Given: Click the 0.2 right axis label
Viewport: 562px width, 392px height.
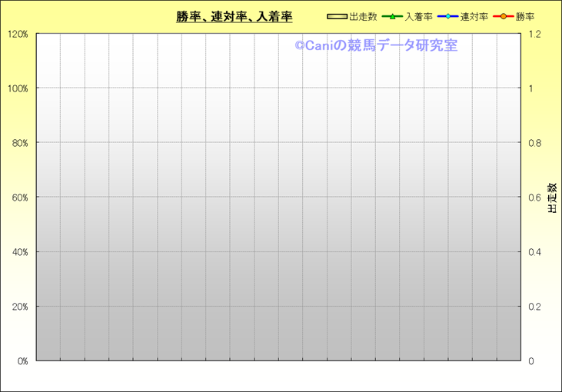Looking at the screenshot, I should tap(534, 307).
